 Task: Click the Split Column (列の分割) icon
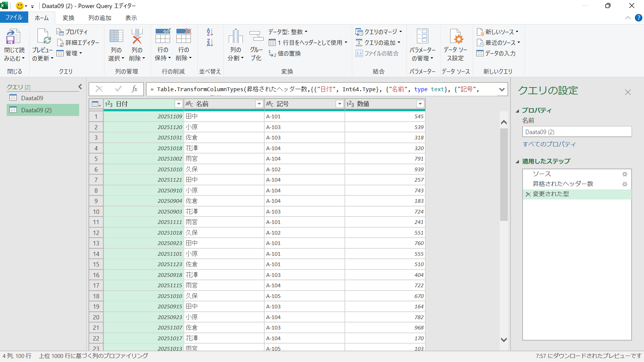[x=235, y=36]
